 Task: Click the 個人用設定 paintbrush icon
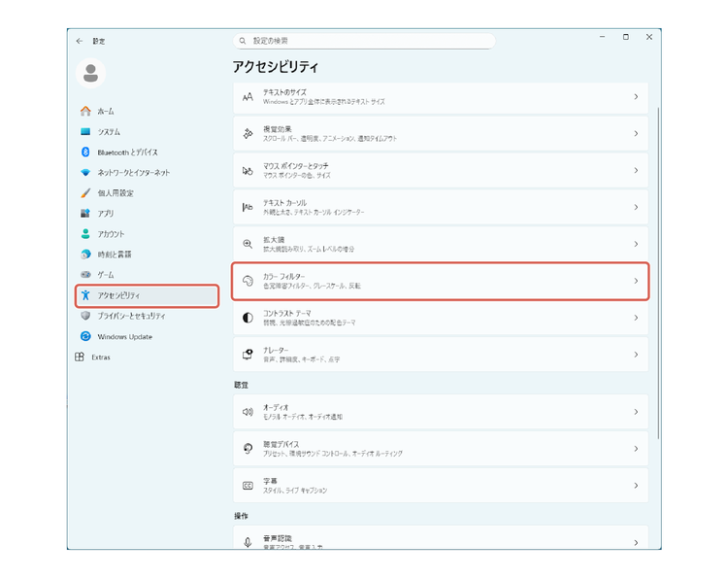pos(85,192)
